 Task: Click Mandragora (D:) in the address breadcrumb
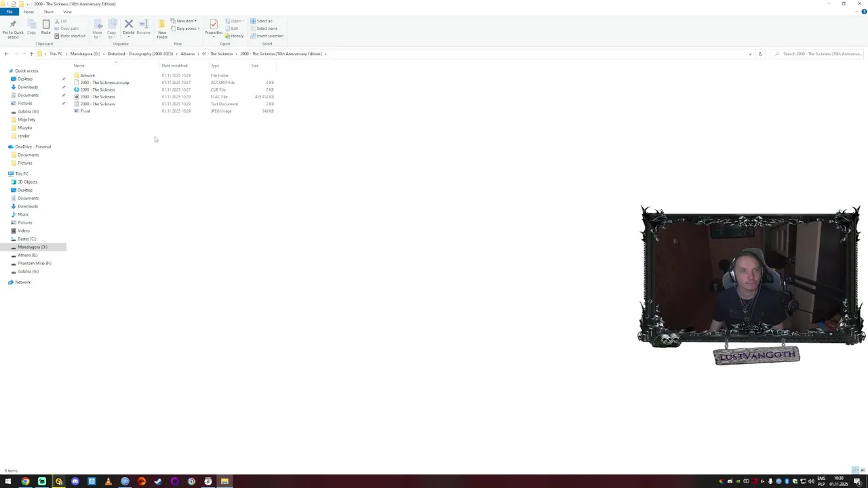[85, 54]
